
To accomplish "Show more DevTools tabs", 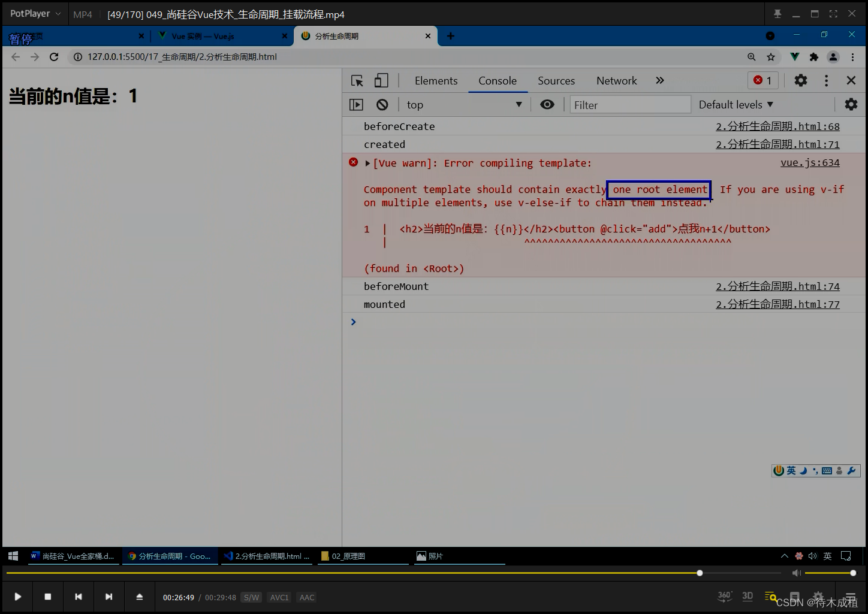I will pos(660,80).
